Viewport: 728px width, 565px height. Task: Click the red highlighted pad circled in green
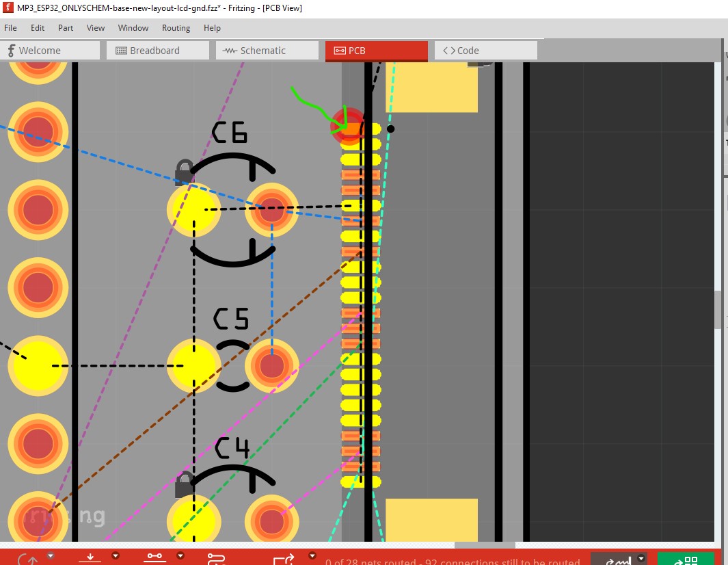348,127
